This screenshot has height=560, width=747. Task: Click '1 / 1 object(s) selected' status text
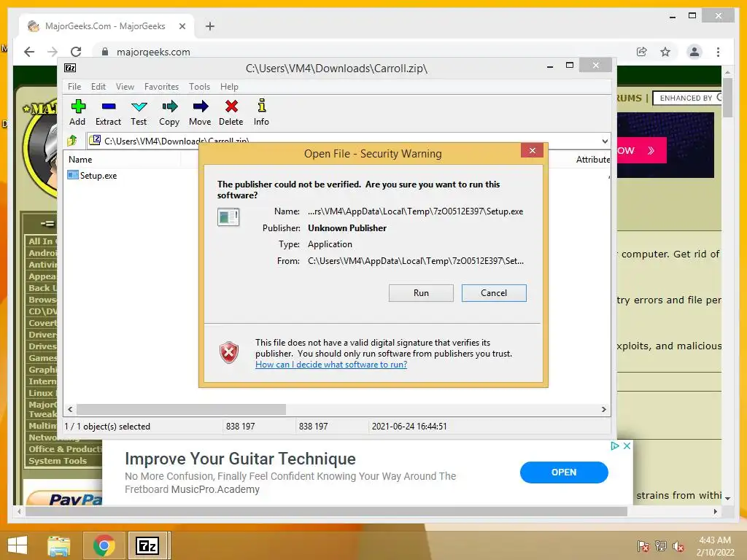[x=107, y=426]
